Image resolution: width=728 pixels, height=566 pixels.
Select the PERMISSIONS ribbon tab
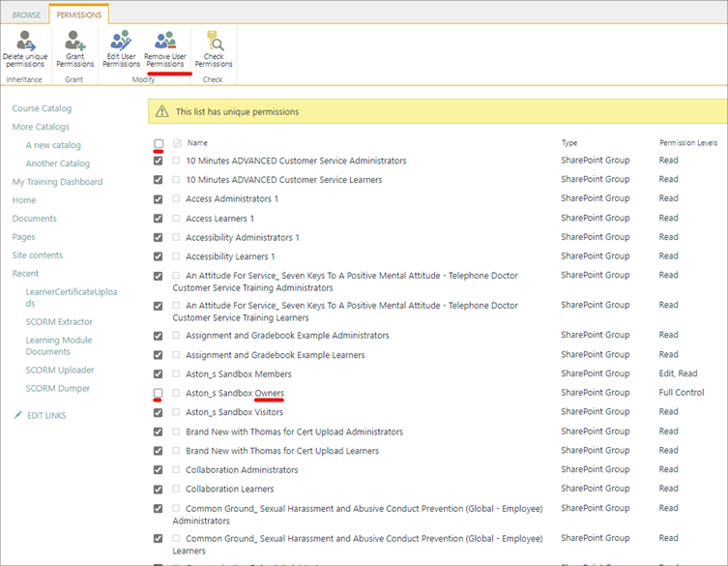point(78,15)
